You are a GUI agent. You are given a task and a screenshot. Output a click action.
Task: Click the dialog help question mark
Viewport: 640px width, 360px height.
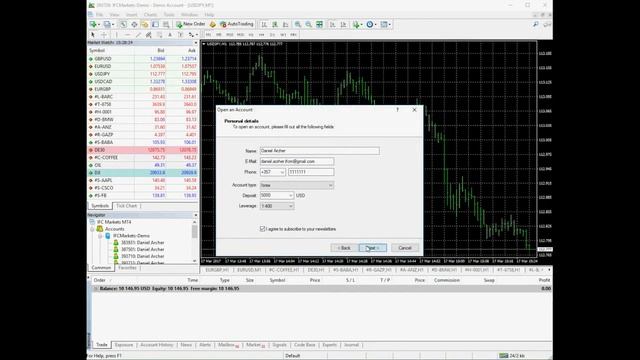tap(398, 110)
